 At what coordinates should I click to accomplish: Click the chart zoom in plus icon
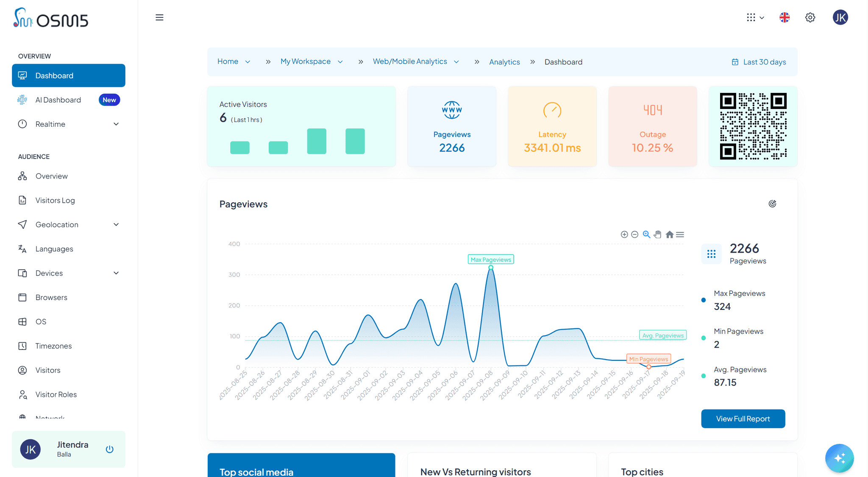click(x=624, y=234)
